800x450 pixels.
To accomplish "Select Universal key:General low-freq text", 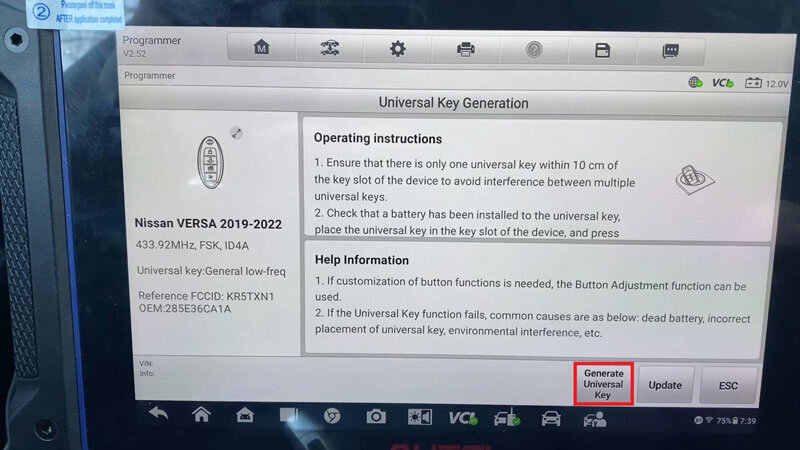I will (211, 271).
